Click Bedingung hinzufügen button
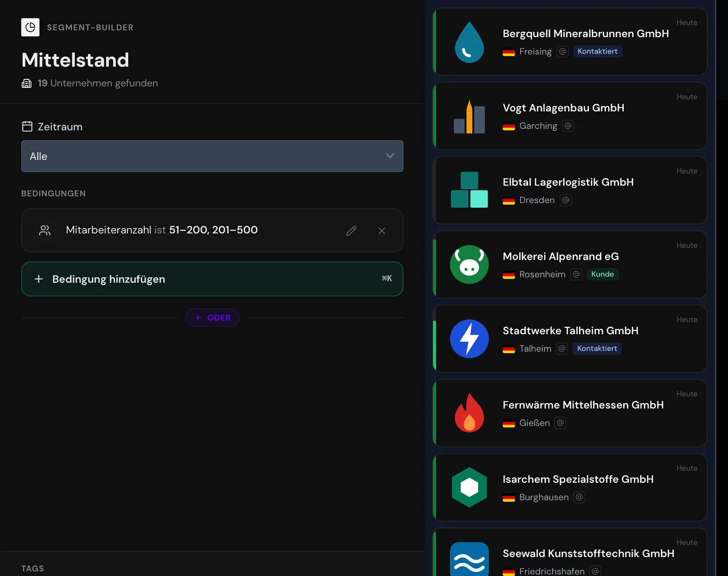 [212, 279]
